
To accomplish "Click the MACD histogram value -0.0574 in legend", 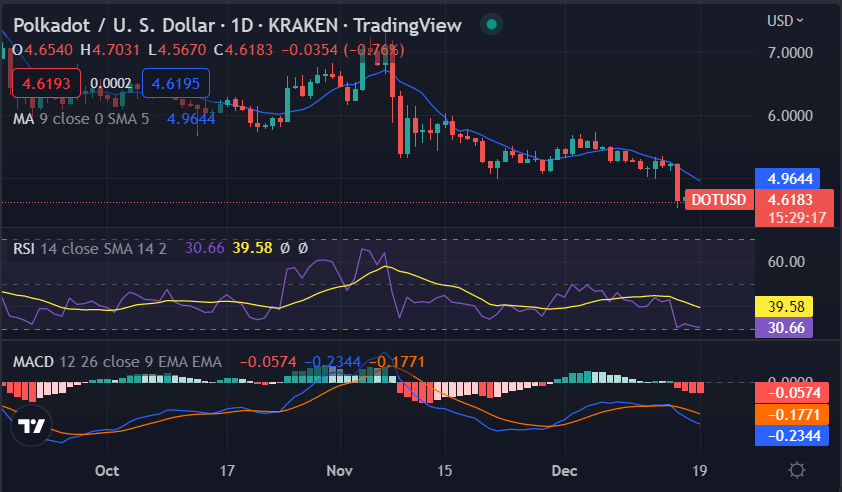I will [268, 362].
